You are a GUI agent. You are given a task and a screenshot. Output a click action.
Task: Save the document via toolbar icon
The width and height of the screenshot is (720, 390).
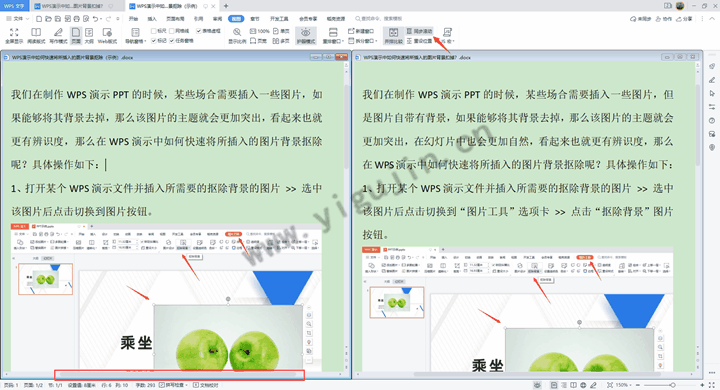(x=58, y=19)
